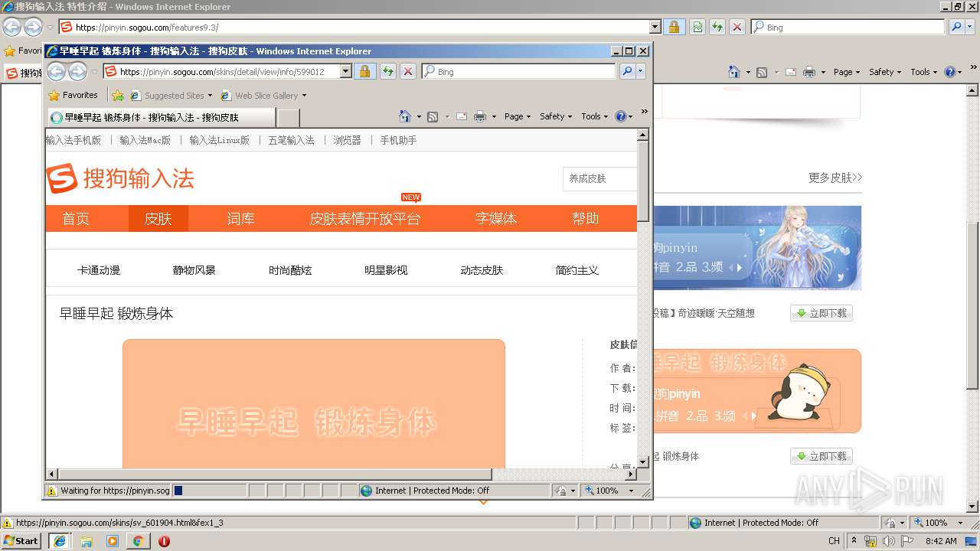The height and width of the screenshot is (551, 980).
Task: Click Stop button in background window
Action: click(x=737, y=27)
